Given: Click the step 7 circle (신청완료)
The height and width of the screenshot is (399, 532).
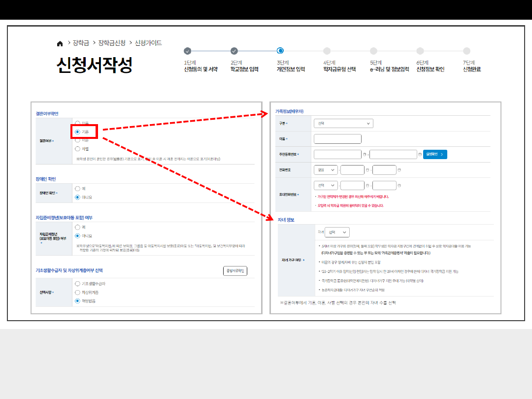Looking at the screenshot, I should point(466,51).
